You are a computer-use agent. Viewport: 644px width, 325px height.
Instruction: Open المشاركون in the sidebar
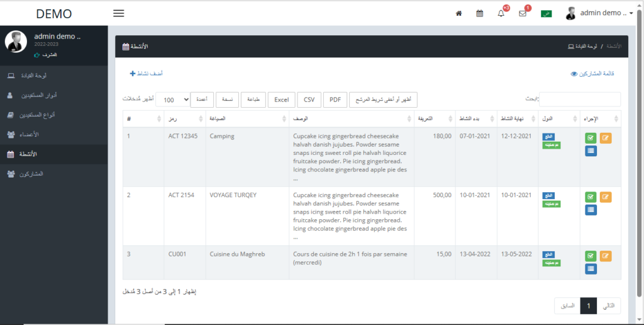pos(54,174)
